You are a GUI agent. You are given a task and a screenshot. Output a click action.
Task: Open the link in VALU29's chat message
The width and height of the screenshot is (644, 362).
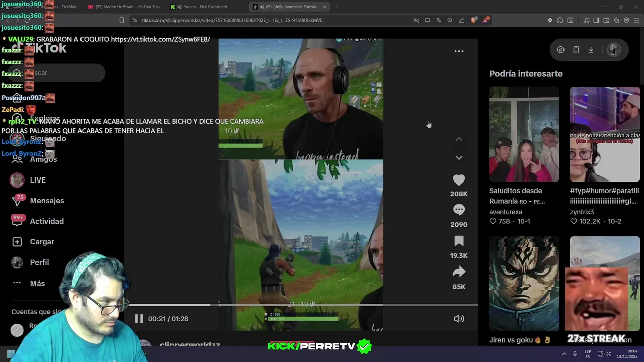pyautogui.click(x=160, y=39)
